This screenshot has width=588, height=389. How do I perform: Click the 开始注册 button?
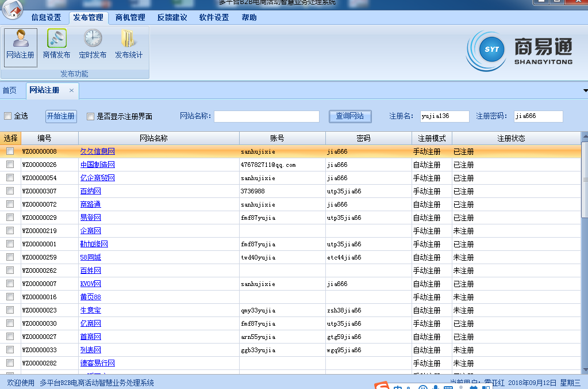click(x=61, y=116)
